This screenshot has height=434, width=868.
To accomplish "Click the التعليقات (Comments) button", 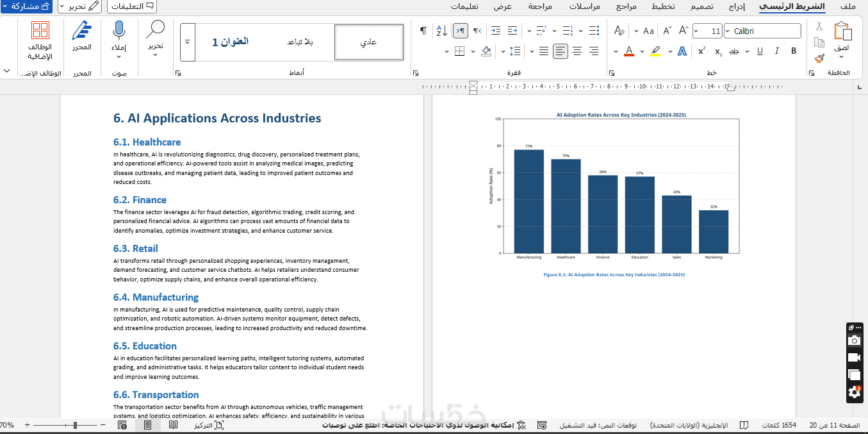I will click(131, 6).
